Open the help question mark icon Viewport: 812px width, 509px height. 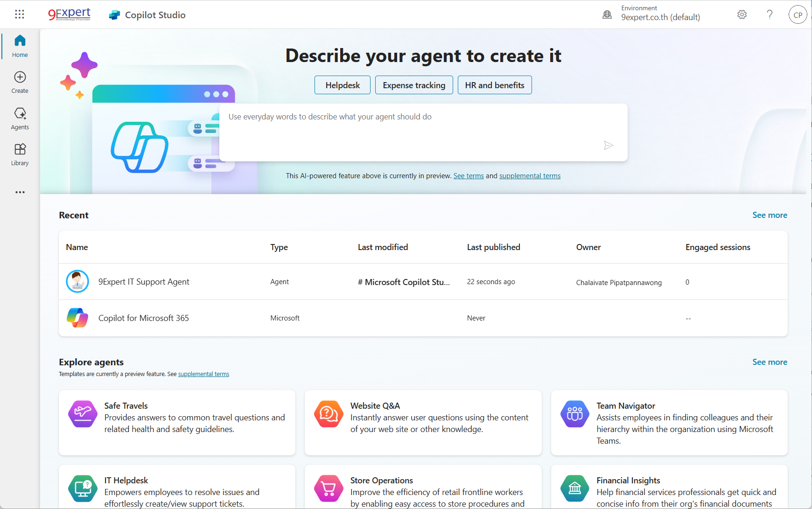pyautogui.click(x=770, y=14)
